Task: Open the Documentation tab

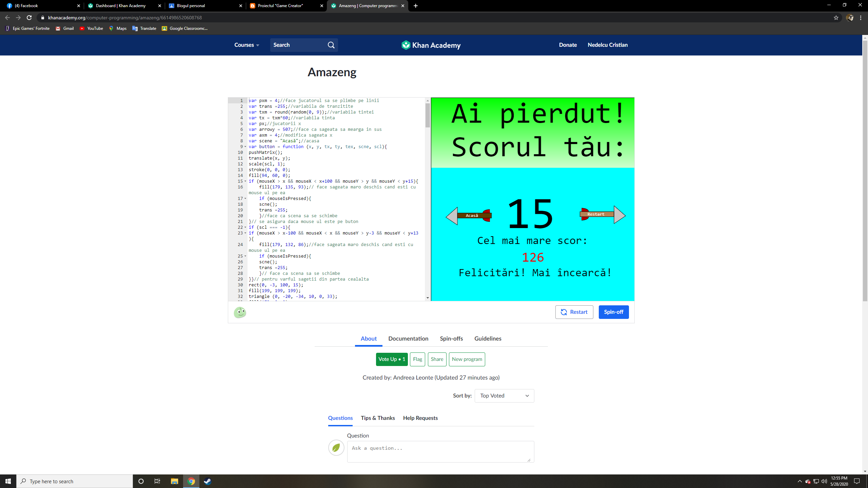Action: coord(408,339)
